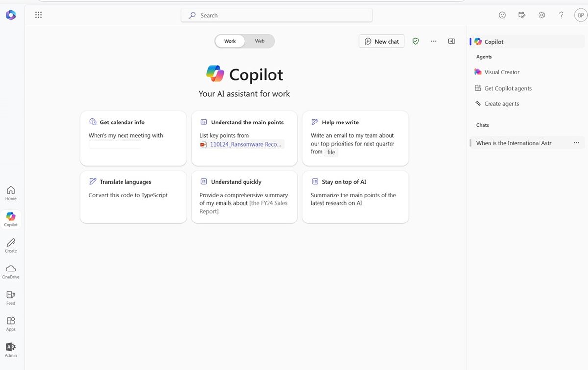Open OneDrive from the left sidebar
Screen dimensions: 588x370
(11, 271)
